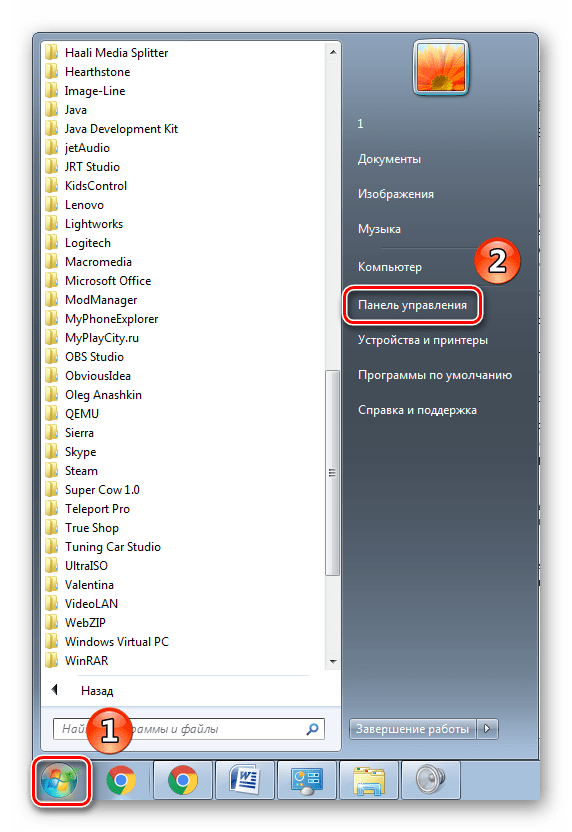Open the file explorer taskbar icon
Image resolution: width=572 pixels, height=832 pixels.
coord(369,781)
